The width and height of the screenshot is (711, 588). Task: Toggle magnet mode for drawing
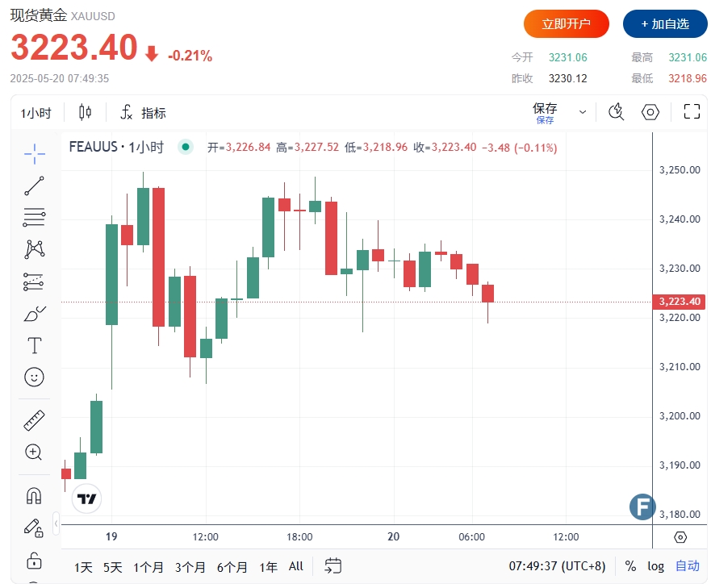pos(34,495)
